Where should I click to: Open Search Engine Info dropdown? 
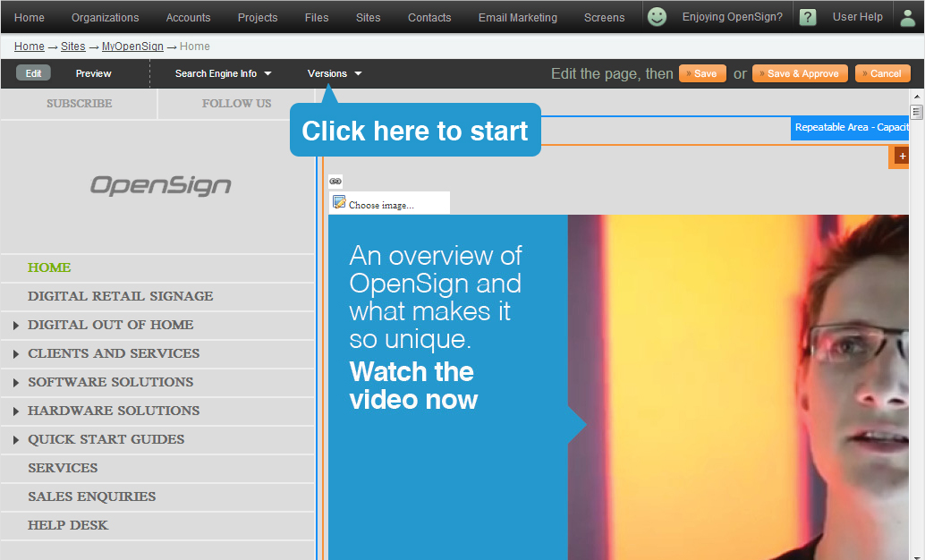[223, 73]
